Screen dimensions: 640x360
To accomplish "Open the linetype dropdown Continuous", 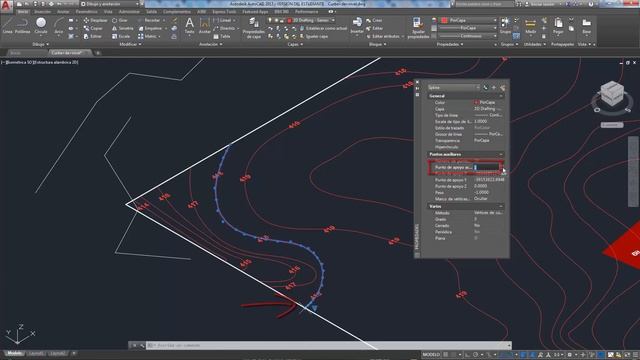I will tap(469, 36).
